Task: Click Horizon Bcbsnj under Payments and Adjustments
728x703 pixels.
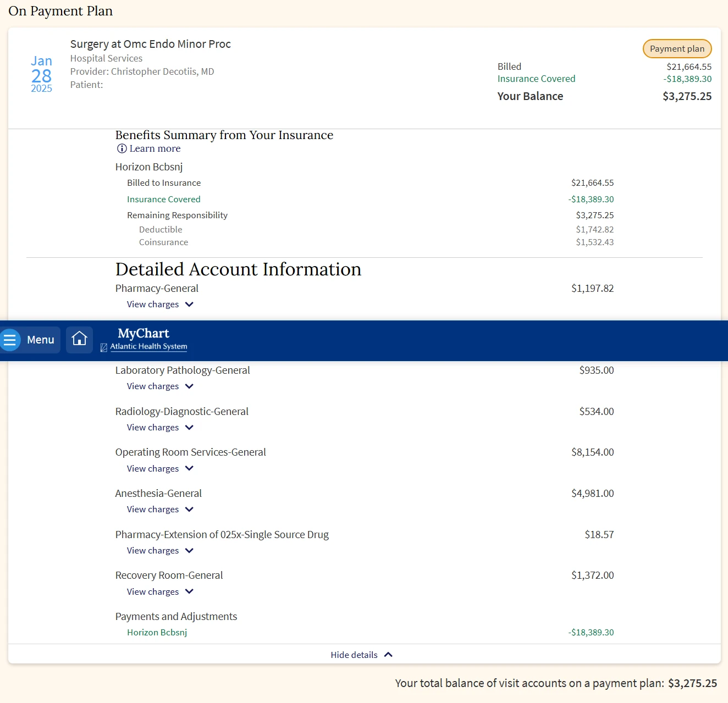Action: [157, 633]
